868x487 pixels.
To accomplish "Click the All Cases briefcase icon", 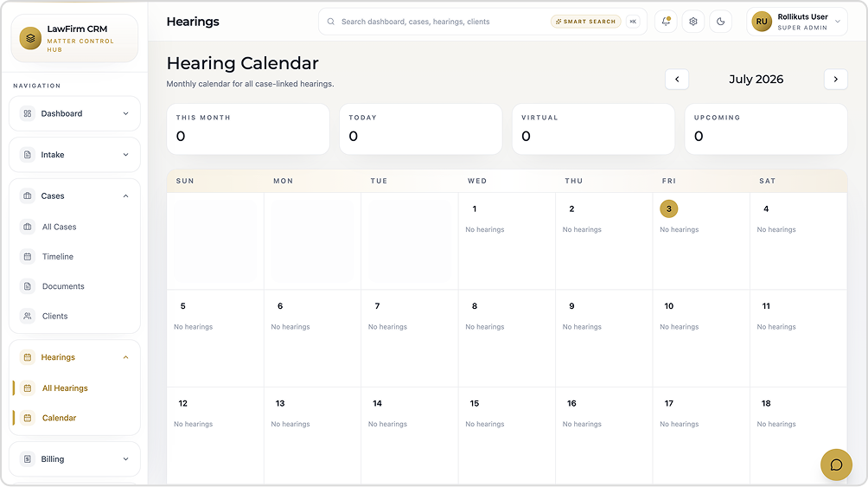I will 27,227.
